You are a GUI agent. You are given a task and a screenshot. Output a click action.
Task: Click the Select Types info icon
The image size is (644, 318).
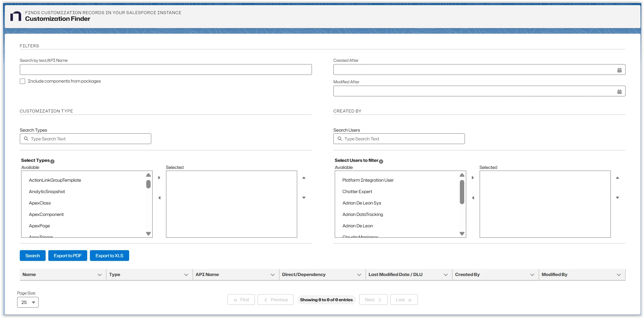pos(52,162)
